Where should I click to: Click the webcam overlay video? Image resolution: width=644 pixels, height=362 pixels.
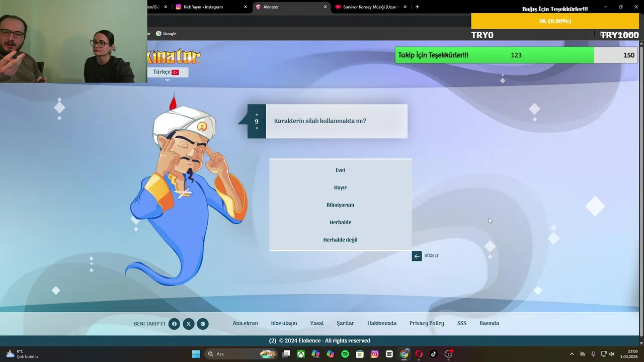click(x=73, y=41)
